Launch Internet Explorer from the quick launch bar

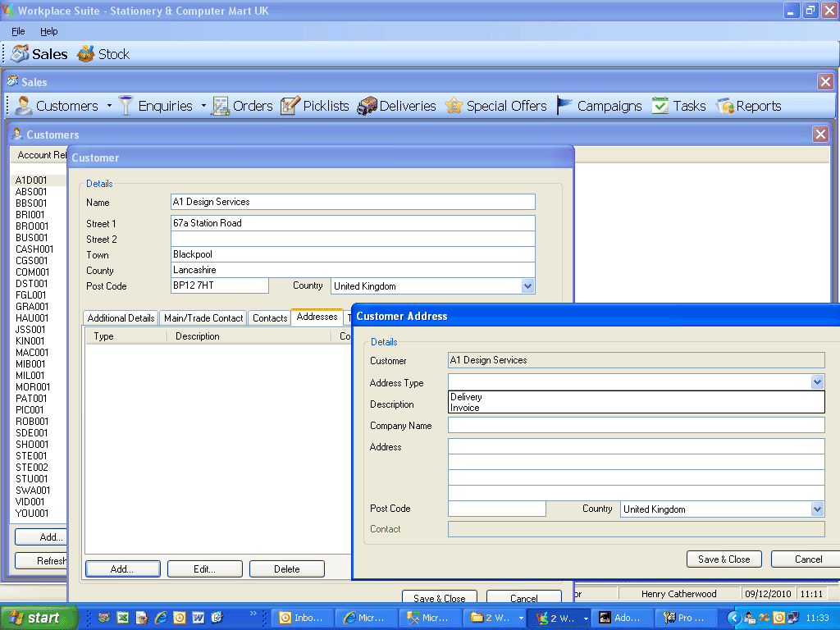click(161, 618)
